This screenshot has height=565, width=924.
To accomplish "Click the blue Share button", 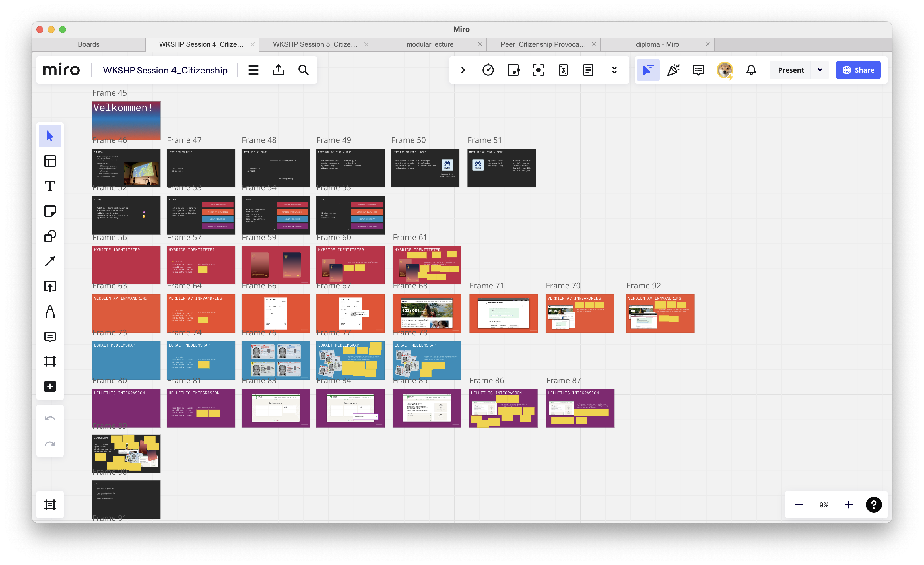I will click(858, 70).
